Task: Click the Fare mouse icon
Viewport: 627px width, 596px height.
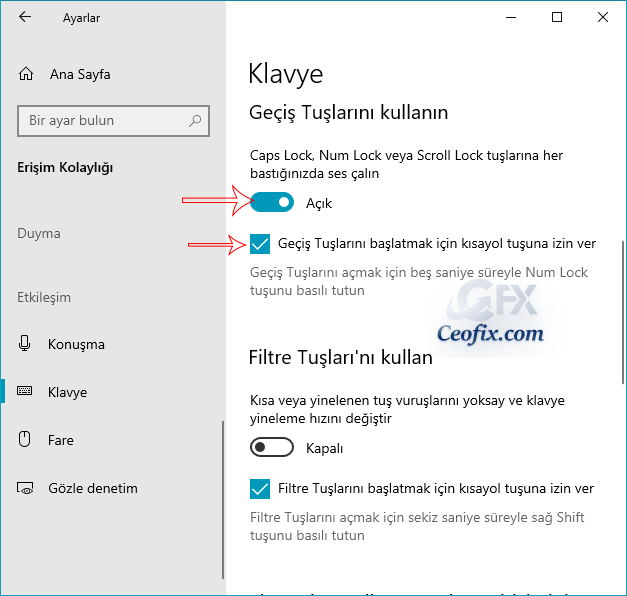Action: click(x=24, y=439)
